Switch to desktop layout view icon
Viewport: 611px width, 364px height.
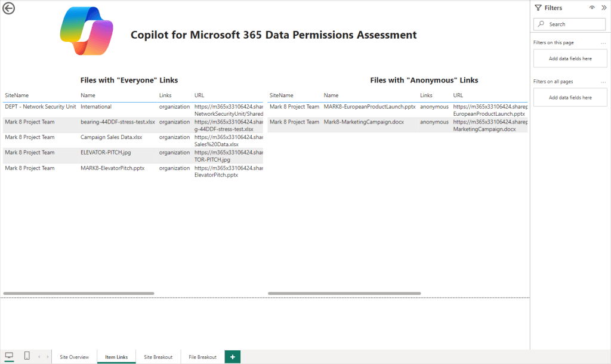(x=9, y=356)
